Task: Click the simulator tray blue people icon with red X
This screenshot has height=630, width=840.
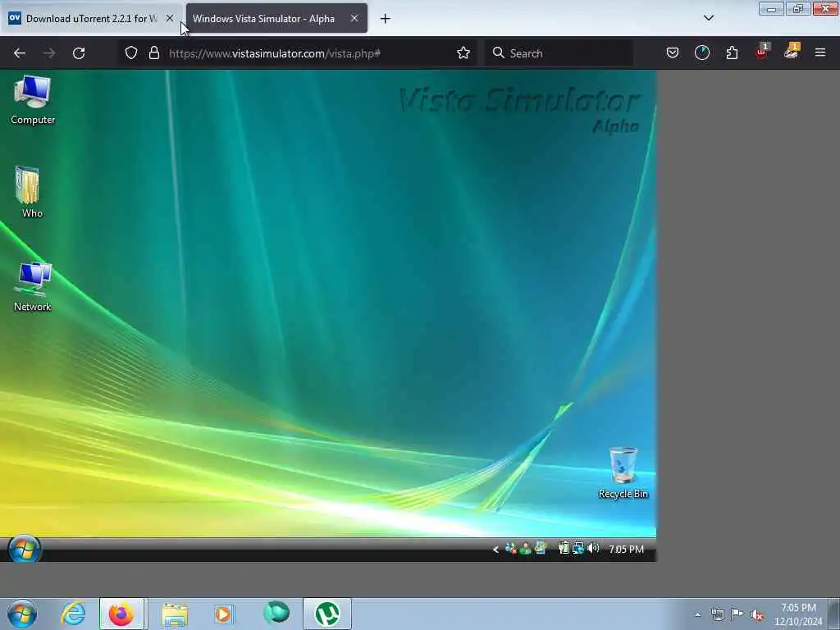Action: point(510,549)
